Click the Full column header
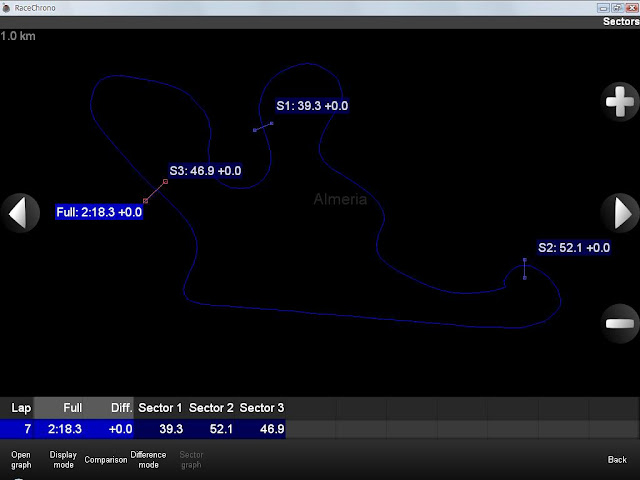This screenshot has width=640, height=480. tap(72, 408)
